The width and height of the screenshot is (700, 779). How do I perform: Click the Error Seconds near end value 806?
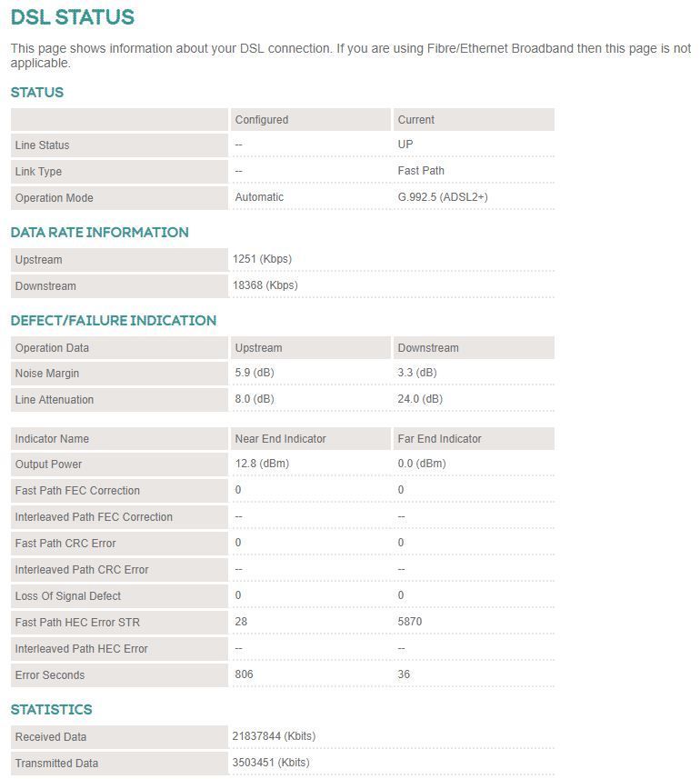244,674
